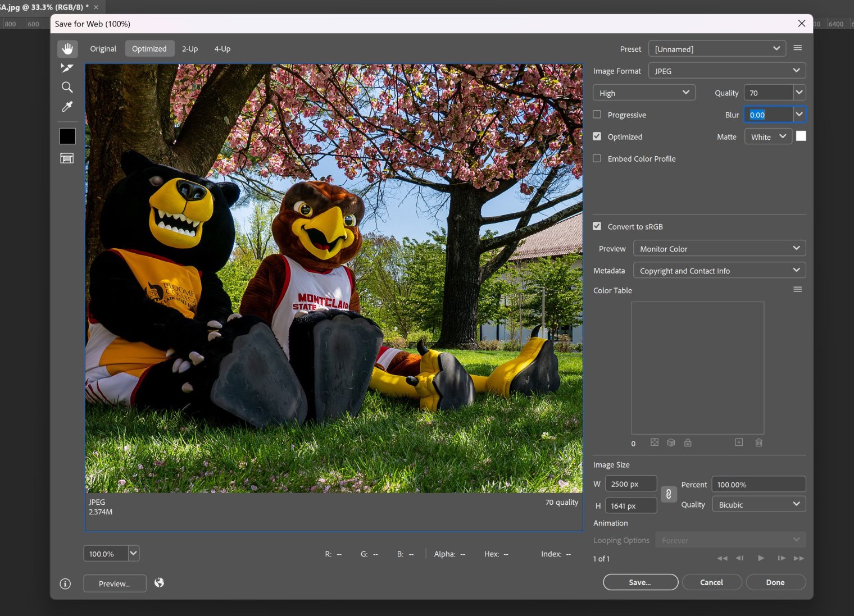
Task: Click the Cancel button
Action: click(712, 582)
